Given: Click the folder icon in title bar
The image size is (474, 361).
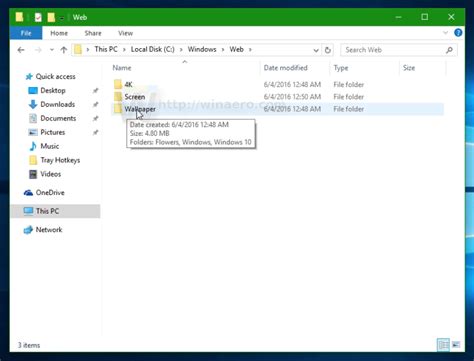Looking at the screenshot, I should point(19,17).
